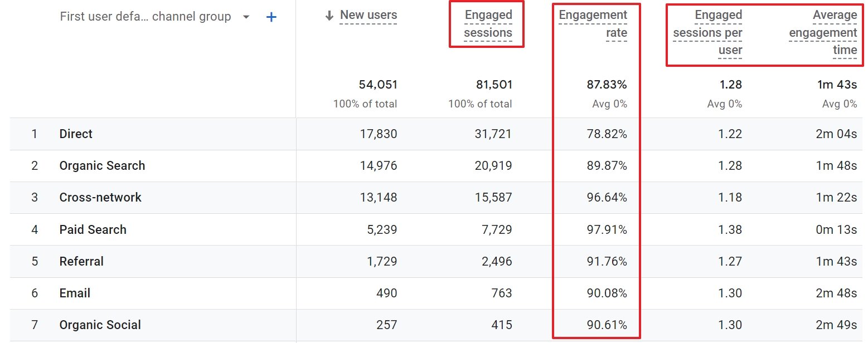Select the Cross-network channel row
868x343 pixels.
100,197
